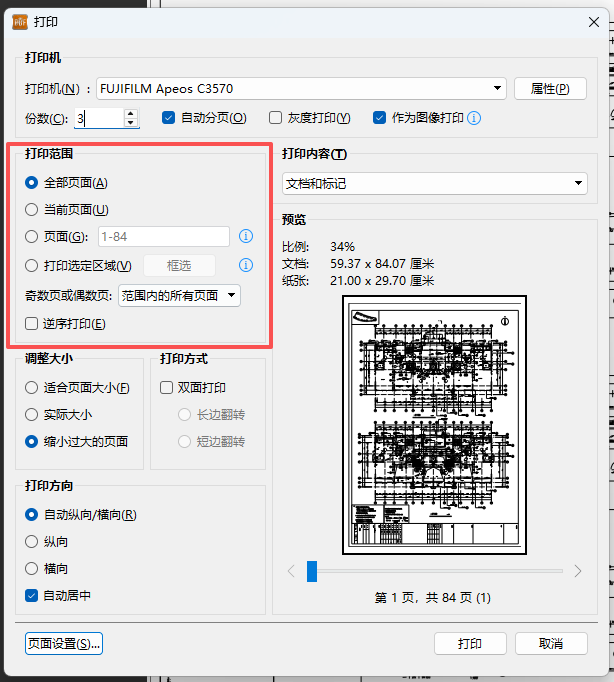The width and height of the screenshot is (614, 682).
Task: Click the 属性 button
Action: coord(549,89)
